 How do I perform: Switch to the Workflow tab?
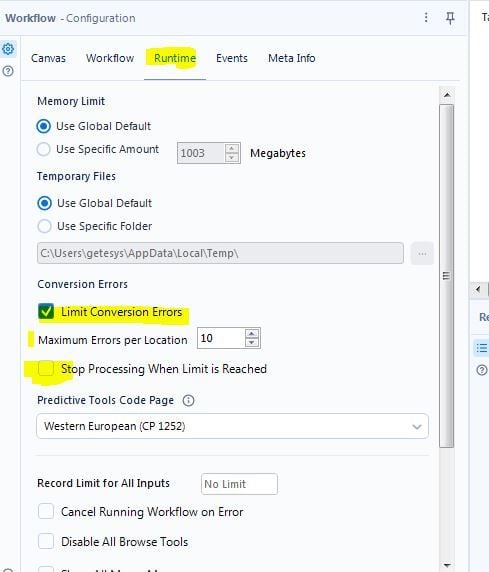[110, 58]
